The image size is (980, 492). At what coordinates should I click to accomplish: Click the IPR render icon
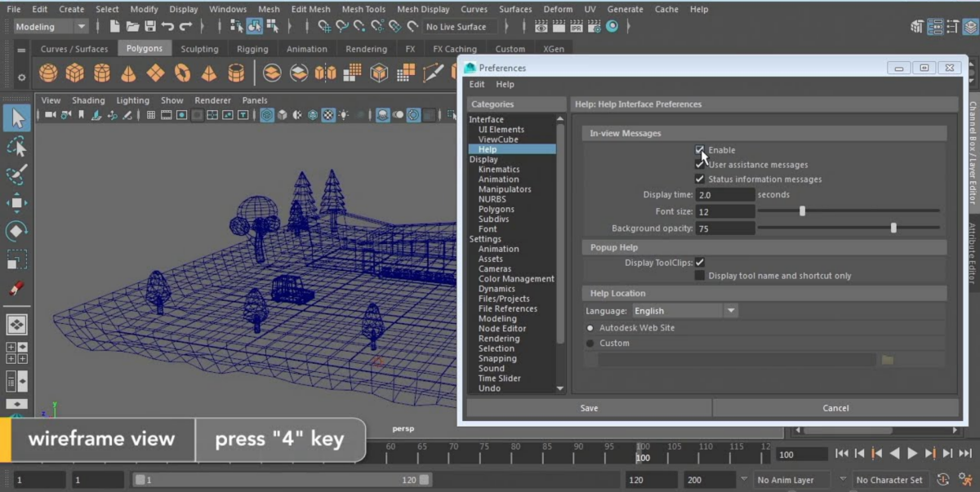click(577, 27)
